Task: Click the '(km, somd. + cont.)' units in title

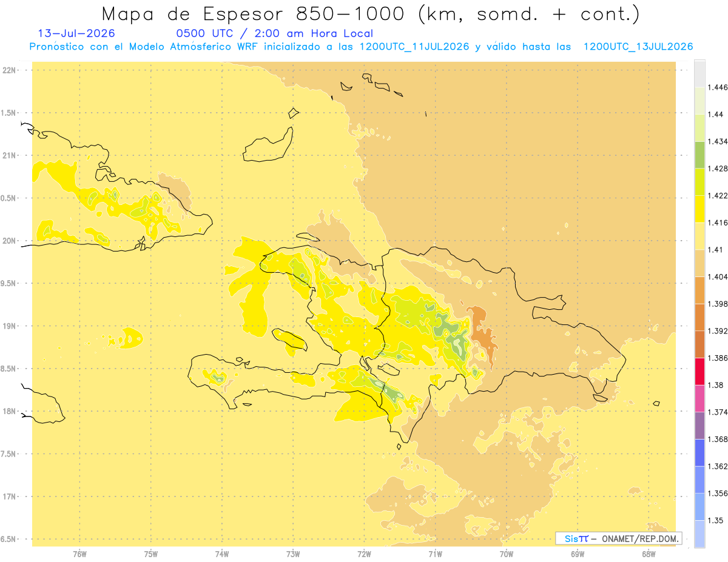Action: click(529, 13)
